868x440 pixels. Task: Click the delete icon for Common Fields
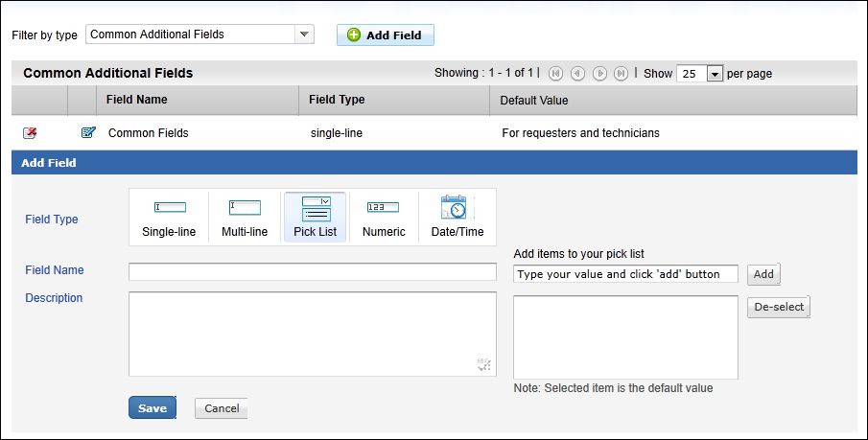click(x=30, y=132)
